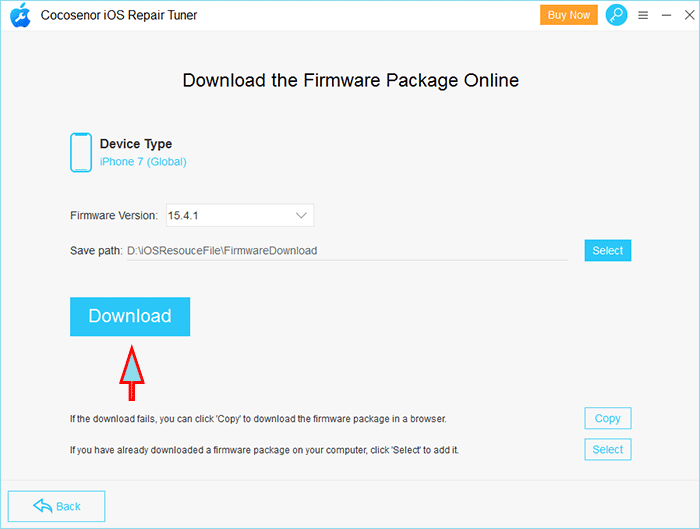
Task: Click the Device Type label
Action: (136, 144)
